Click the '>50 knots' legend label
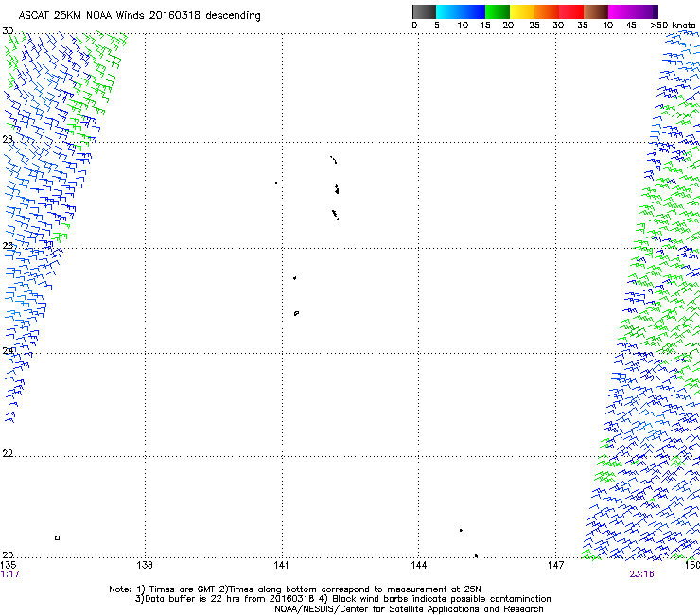 tap(673, 26)
